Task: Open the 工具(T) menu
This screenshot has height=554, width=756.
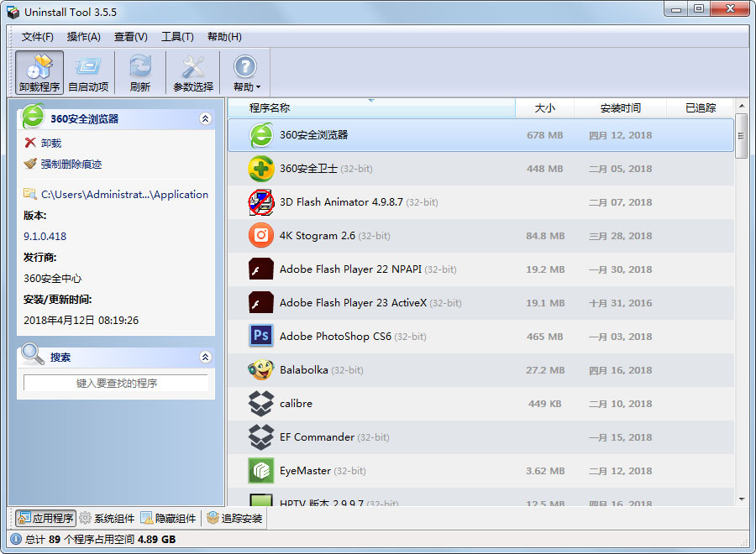Action: pyautogui.click(x=177, y=37)
